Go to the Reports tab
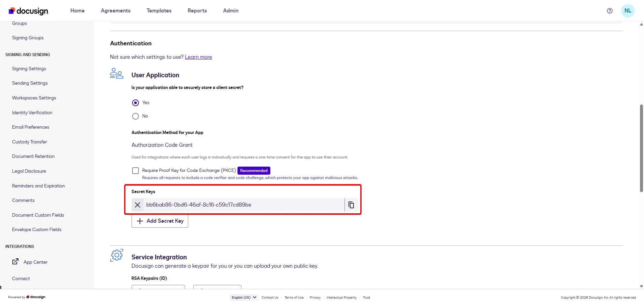The image size is (644, 306). click(197, 11)
